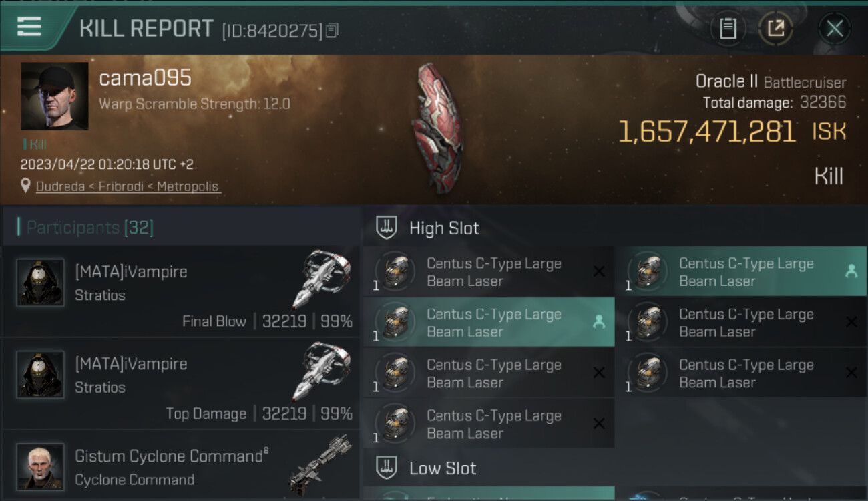This screenshot has width=868, height=501.
Task: Click the cama095 pilot name
Action: [x=145, y=78]
